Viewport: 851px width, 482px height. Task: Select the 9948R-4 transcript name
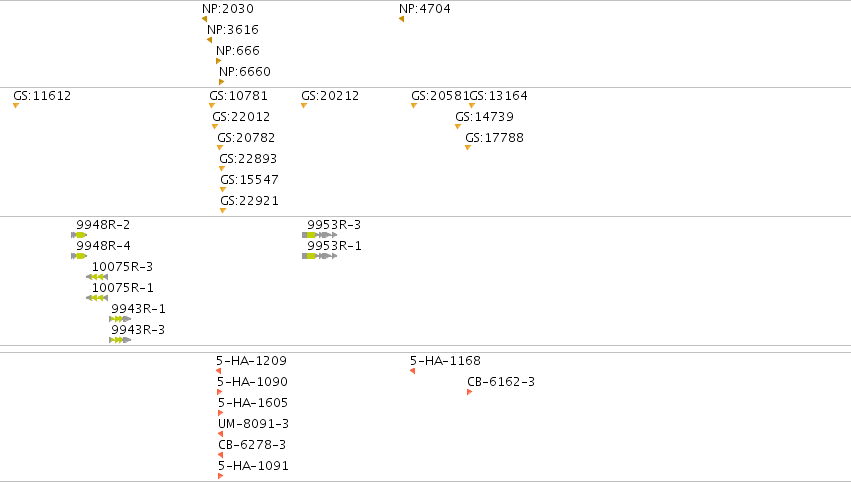tap(103, 246)
